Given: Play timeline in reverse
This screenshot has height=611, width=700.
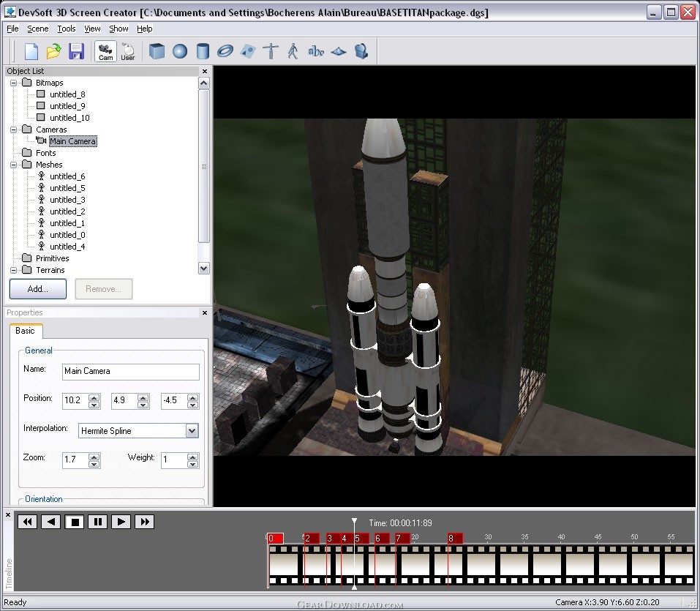Looking at the screenshot, I should click(x=50, y=522).
